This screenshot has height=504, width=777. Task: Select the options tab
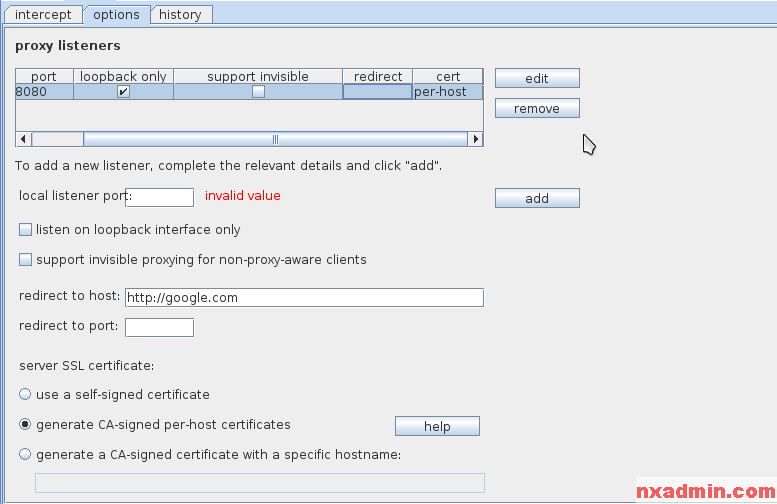[x=116, y=14]
